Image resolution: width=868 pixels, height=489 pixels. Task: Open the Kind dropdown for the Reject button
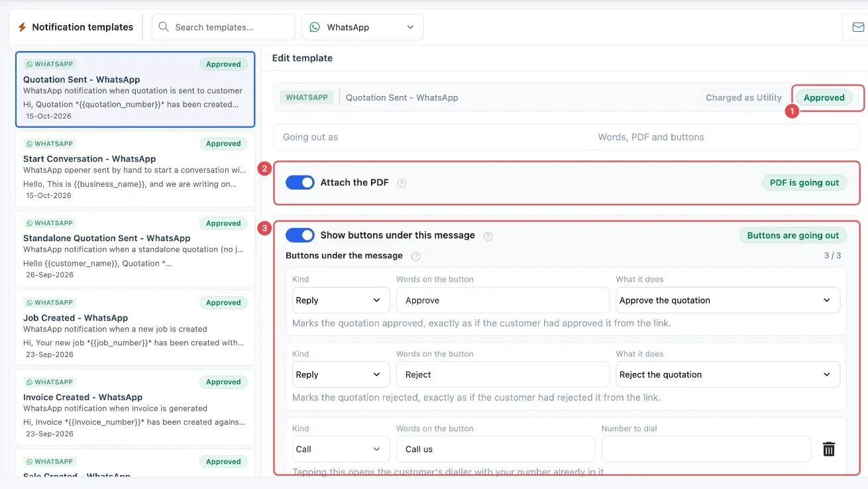tap(341, 374)
